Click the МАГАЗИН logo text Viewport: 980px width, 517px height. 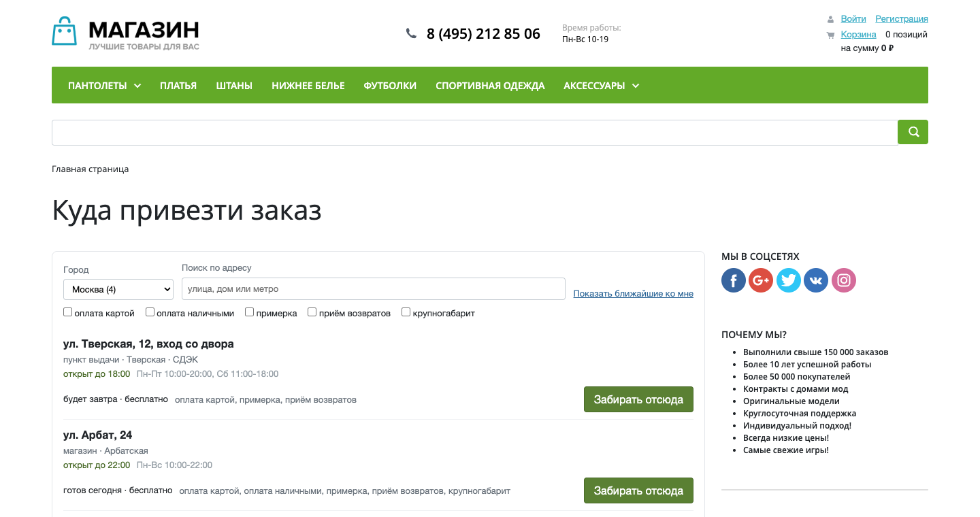[x=144, y=29]
